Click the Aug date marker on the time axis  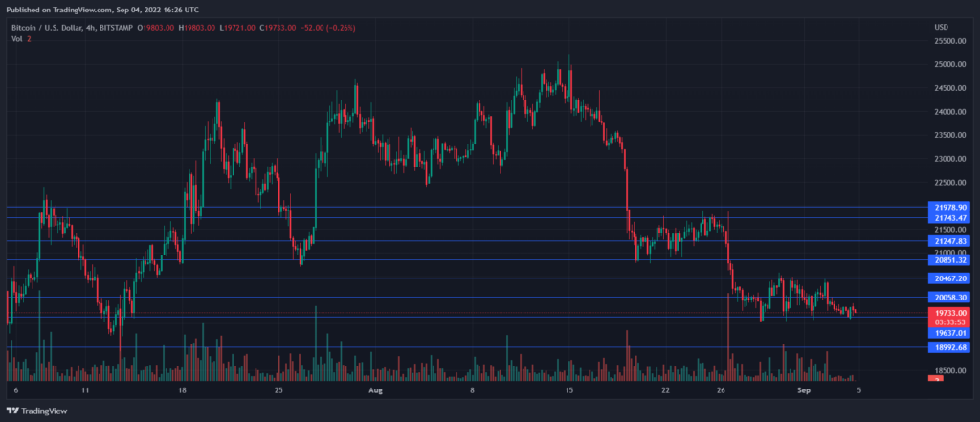point(375,390)
